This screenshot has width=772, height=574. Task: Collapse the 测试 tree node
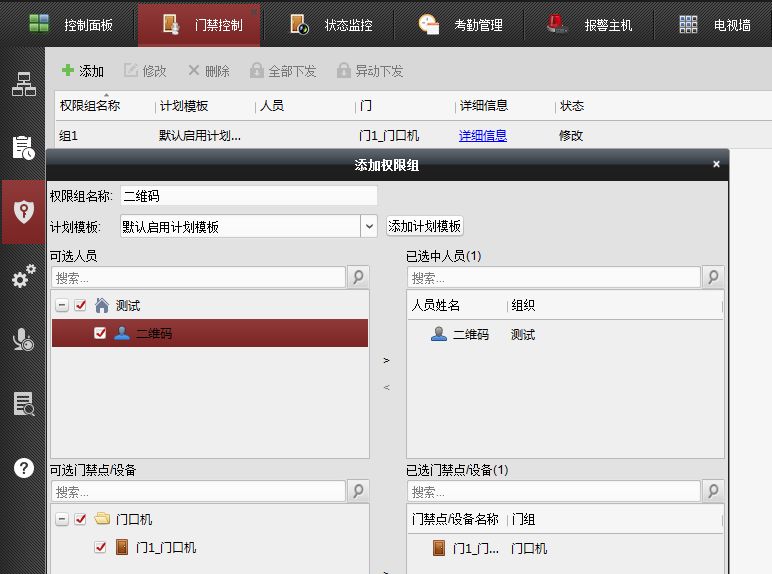pyautogui.click(x=62, y=305)
